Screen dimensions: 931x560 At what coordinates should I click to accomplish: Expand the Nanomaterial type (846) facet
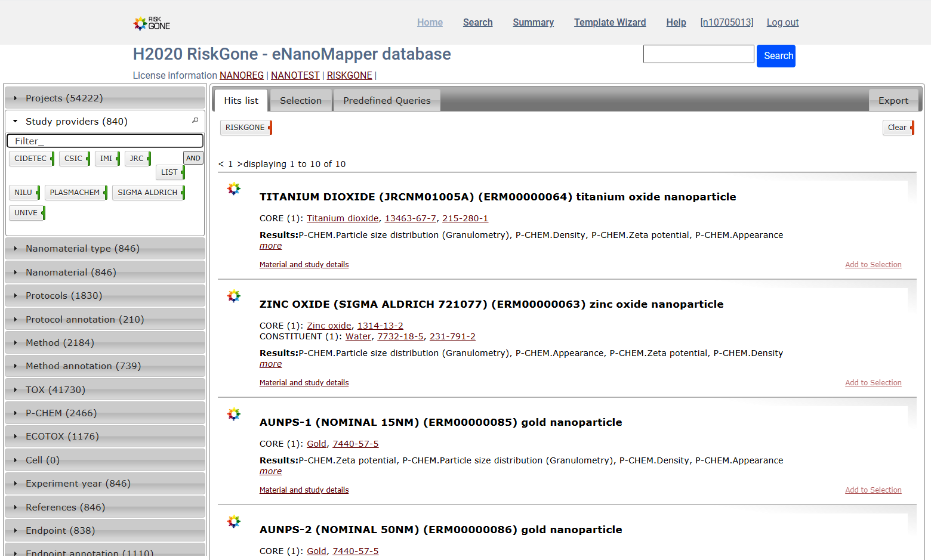pyautogui.click(x=105, y=249)
